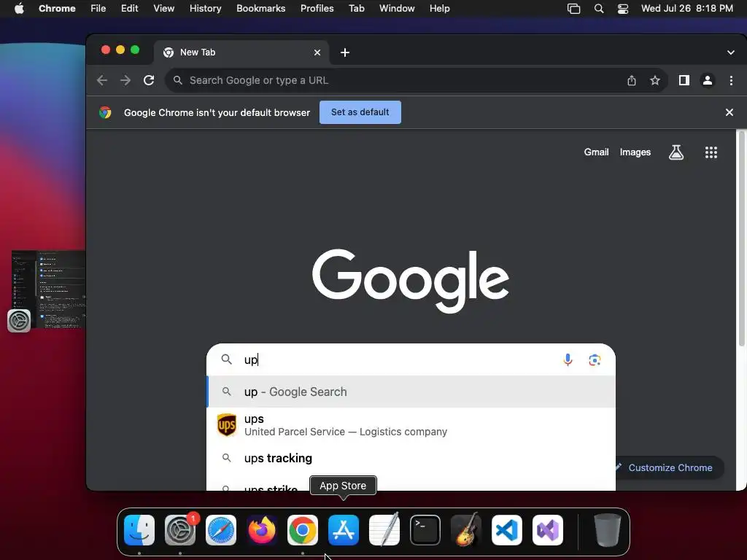Image resolution: width=747 pixels, height=560 pixels.
Task: Open the Bookmarks menu
Action: click(261, 9)
